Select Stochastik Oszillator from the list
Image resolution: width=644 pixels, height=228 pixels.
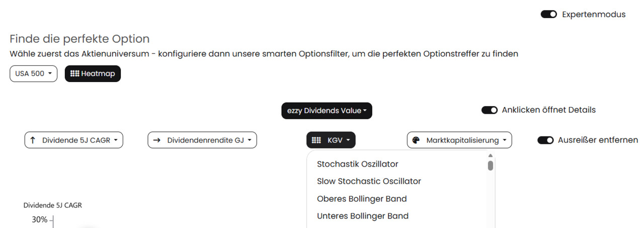357,164
